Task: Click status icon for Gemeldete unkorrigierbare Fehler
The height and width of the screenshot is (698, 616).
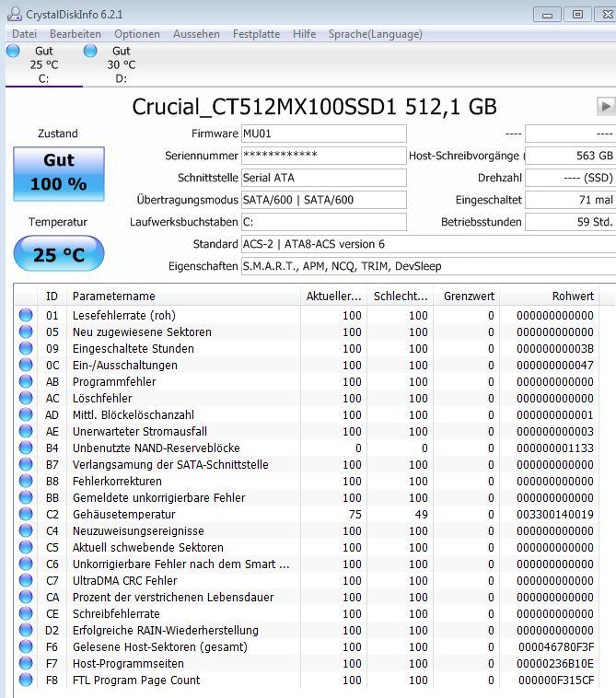Action: (26, 497)
